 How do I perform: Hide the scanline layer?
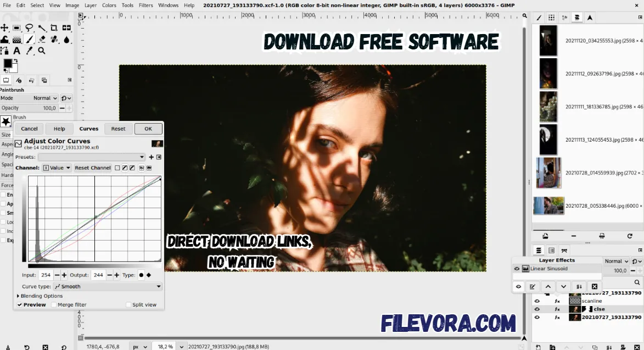pos(537,301)
